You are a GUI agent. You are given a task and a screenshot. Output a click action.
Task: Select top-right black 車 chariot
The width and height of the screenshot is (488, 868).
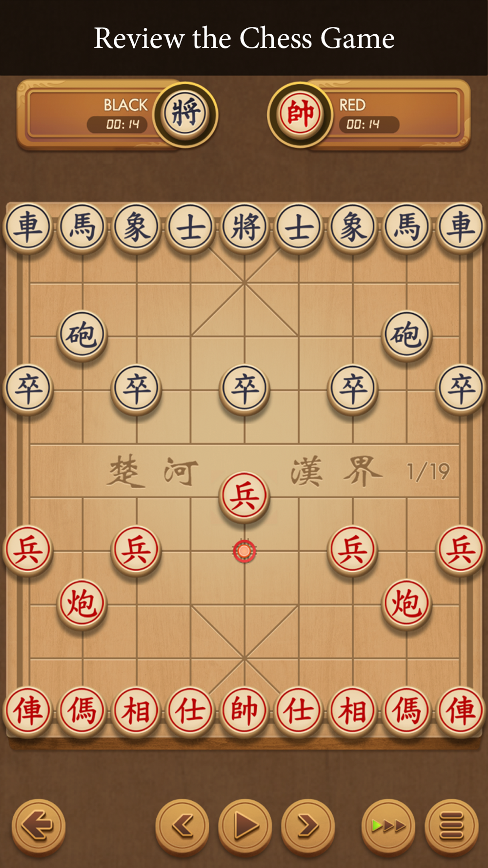(x=461, y=227)
